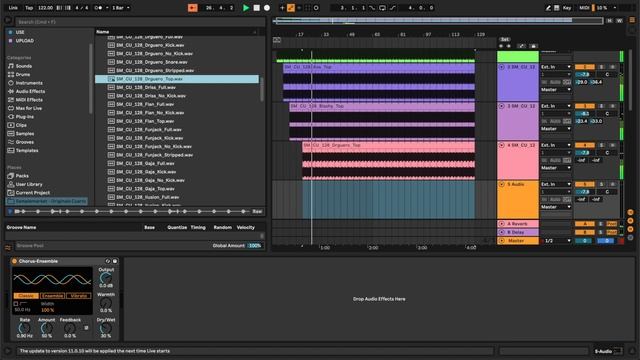Solo the 5 Audio track
Screen dimensions: 640x360
click(601, 184)
